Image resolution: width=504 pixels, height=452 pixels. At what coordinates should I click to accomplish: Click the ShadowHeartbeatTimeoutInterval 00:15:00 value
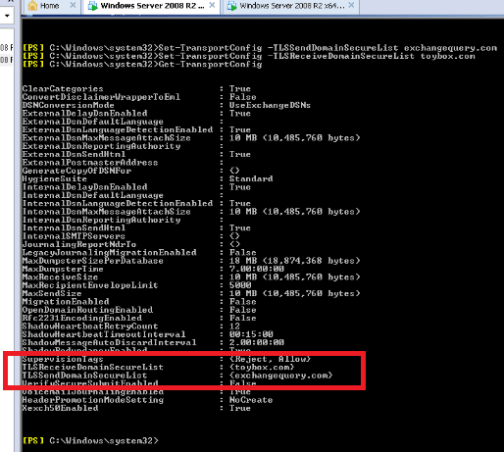click(251, 334)
